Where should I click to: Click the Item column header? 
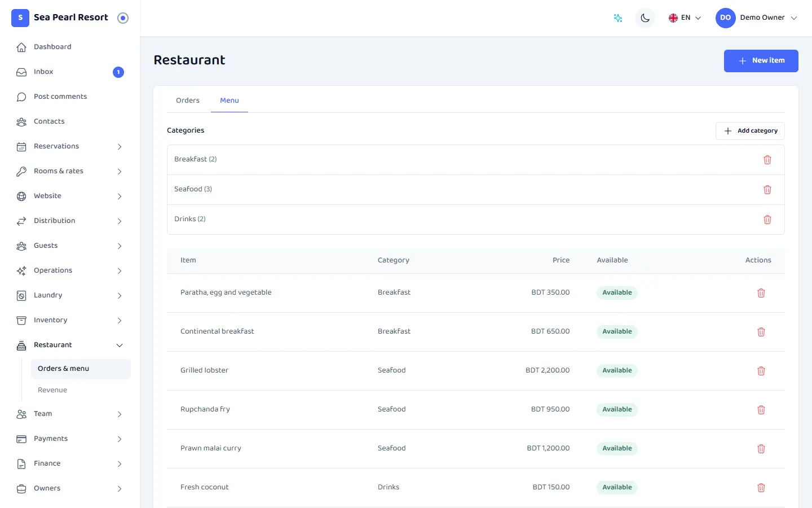(188, 260)
